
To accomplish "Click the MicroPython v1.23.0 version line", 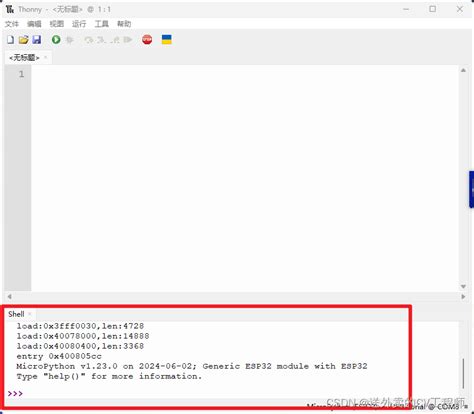I will pos(192,366).
